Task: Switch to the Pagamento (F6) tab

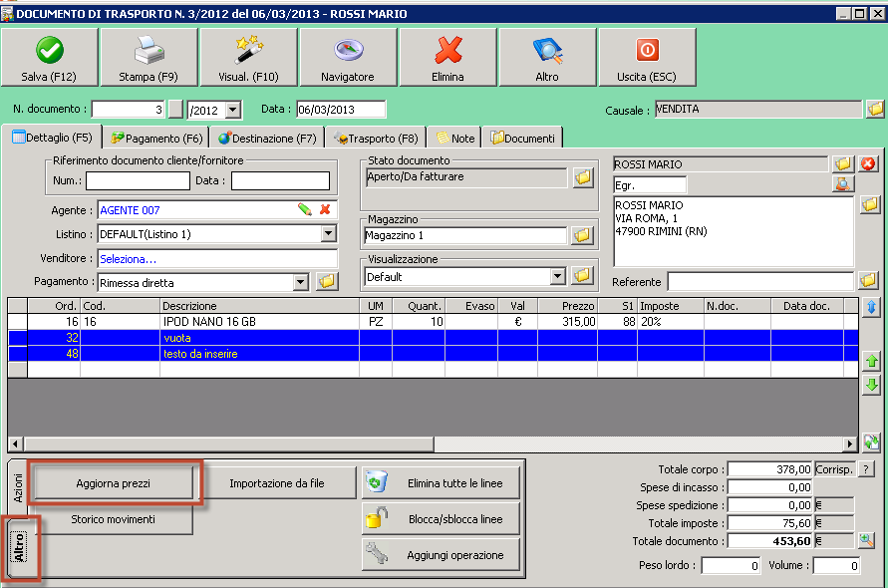Action: pyautogui.click(x=156, y=139)
